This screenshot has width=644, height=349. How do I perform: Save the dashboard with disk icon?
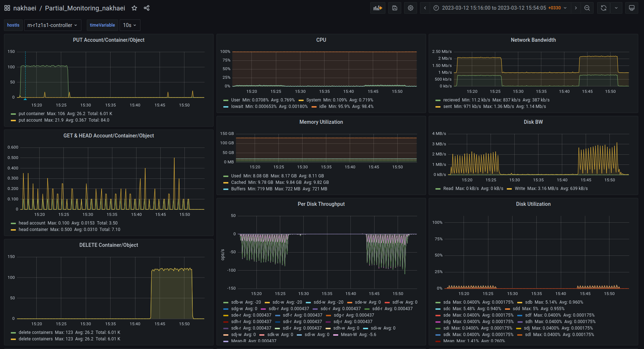coord(395,8)
